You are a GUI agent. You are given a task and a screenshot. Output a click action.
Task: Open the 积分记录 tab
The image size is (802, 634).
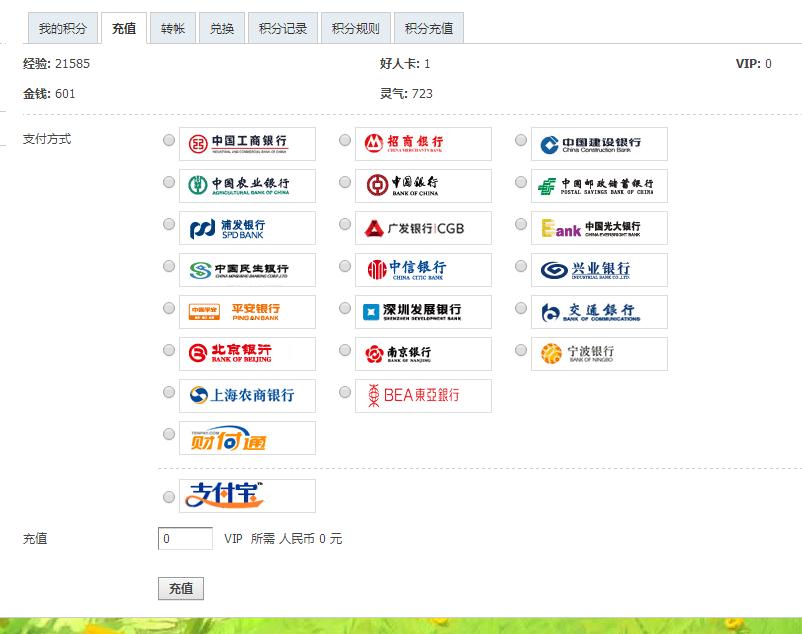click(283, 29)
